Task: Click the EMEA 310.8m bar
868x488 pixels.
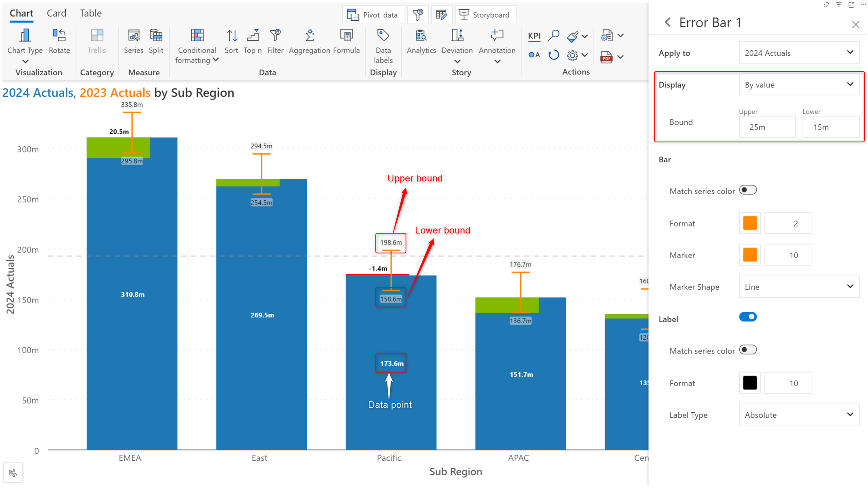Action: click(132, 294)
